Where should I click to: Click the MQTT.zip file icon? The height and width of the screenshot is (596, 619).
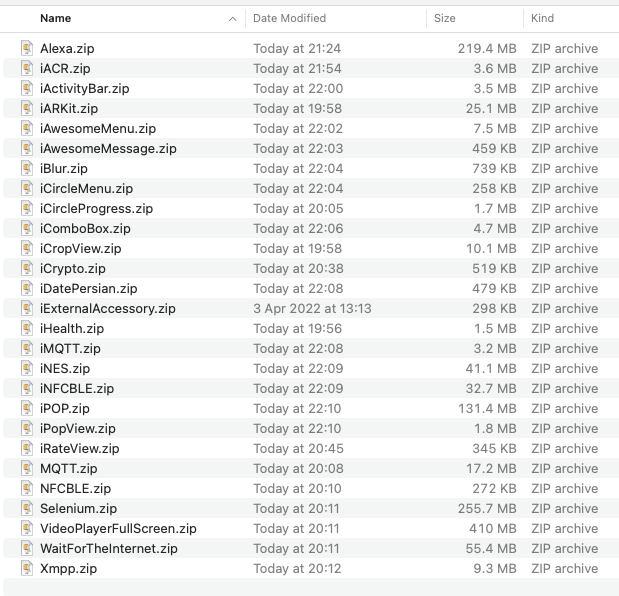pyautogui.click(x=27, y=468)
